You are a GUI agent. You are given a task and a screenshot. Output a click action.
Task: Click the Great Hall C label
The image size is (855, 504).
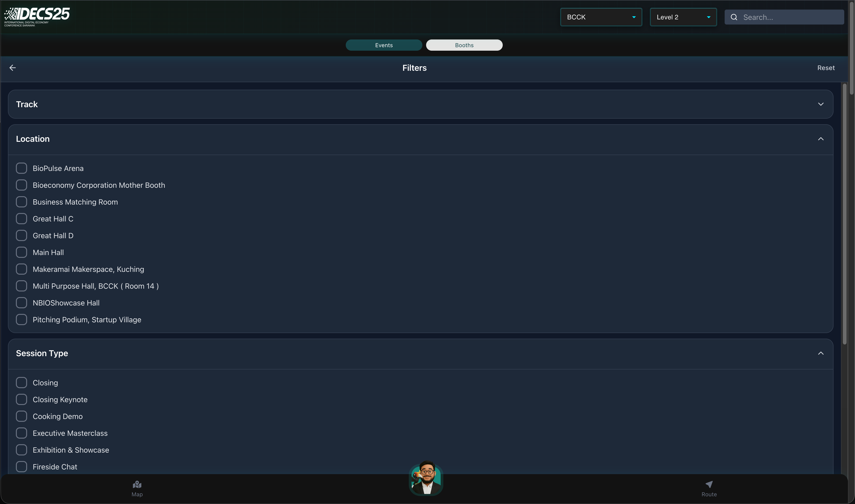pos(53,219)
